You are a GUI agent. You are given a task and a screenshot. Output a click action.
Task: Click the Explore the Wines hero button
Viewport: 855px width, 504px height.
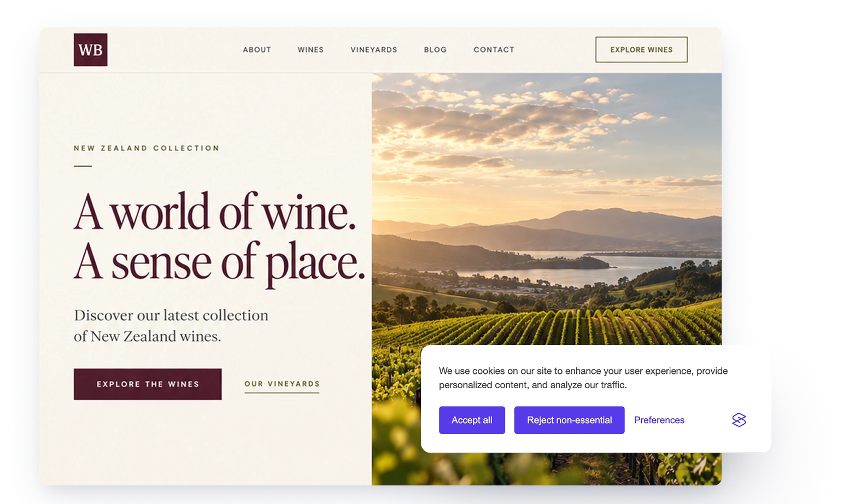148,384
